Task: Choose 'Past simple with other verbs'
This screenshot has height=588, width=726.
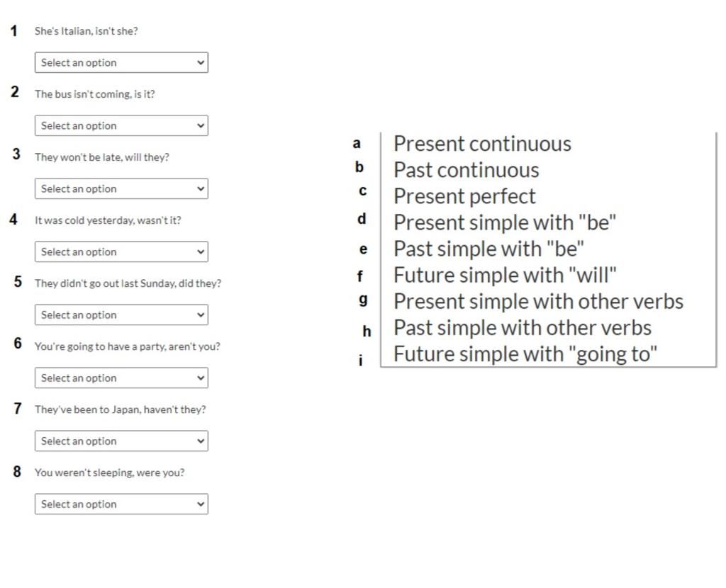Action: point(523,328)
